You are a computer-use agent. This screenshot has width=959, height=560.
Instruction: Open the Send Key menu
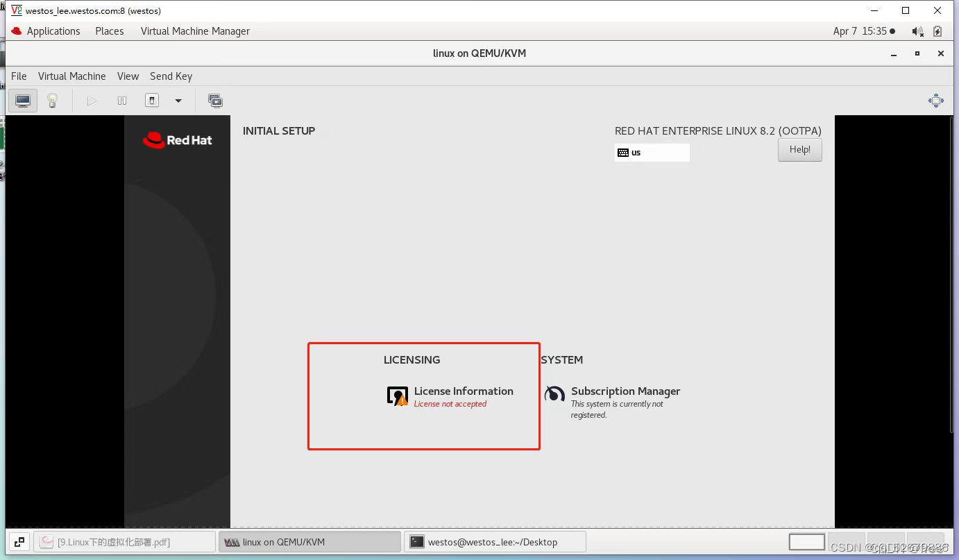171,76
